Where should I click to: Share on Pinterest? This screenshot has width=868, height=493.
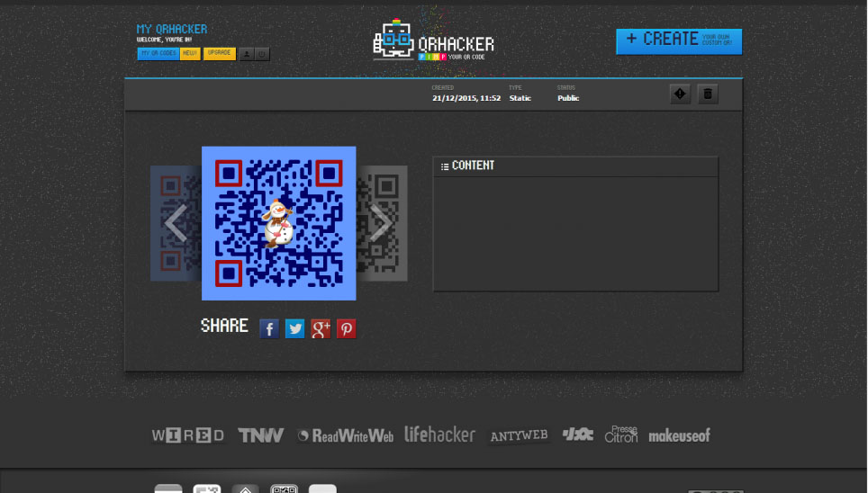point(346,328)
